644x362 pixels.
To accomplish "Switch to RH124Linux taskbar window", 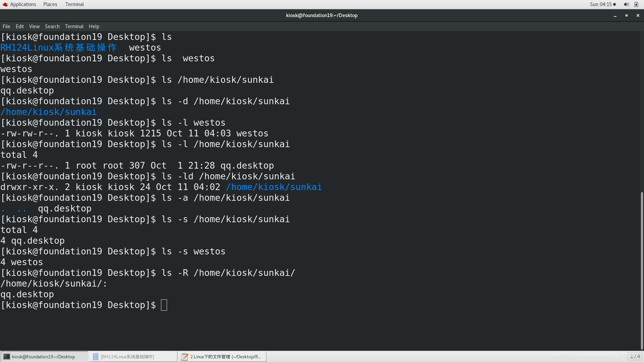I will [133, 357].
